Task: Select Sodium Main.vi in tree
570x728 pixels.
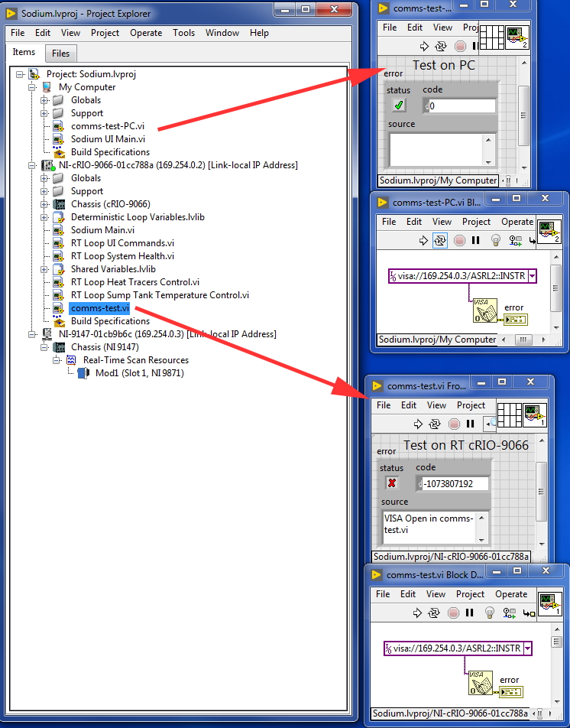Action: 102,230
